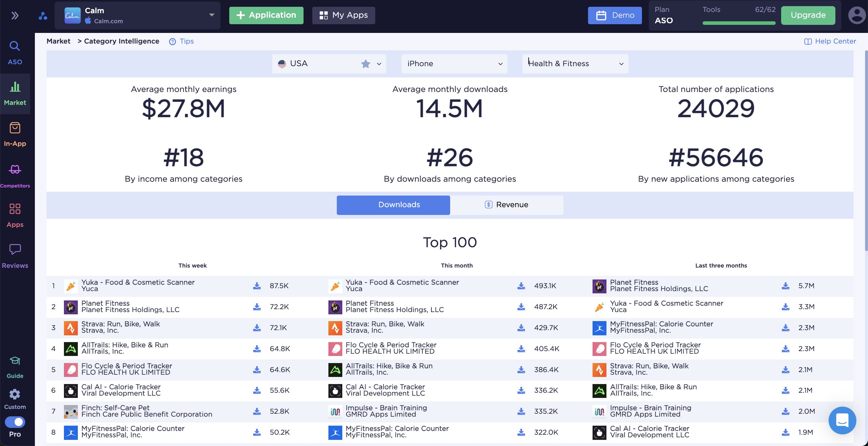
Task: Click the Upgrade button
Action: pyautogui.click(x=808, y=15)
